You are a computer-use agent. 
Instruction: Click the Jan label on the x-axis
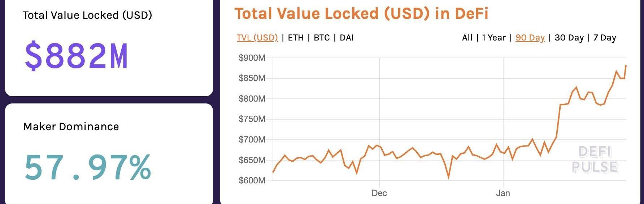(503, 193)
